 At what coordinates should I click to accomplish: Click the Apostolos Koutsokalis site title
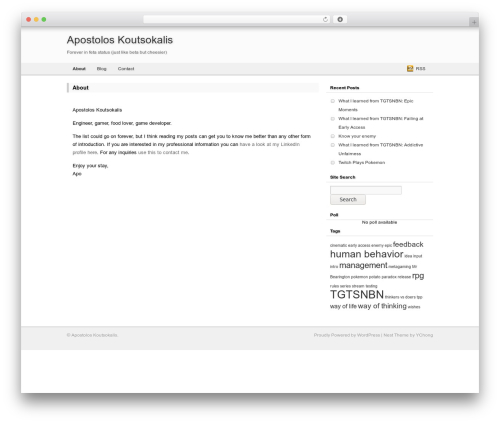coord(120,40)
